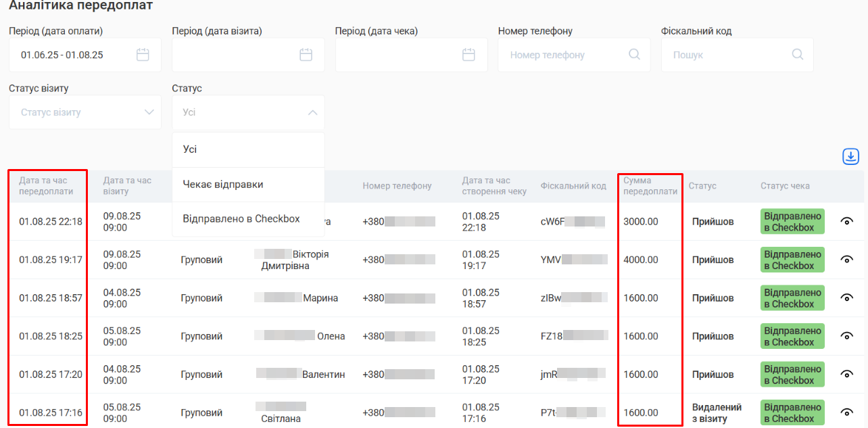
Task: Click eye icon for 4000.00 prepayment row
Action: click(x=846, y=260)
